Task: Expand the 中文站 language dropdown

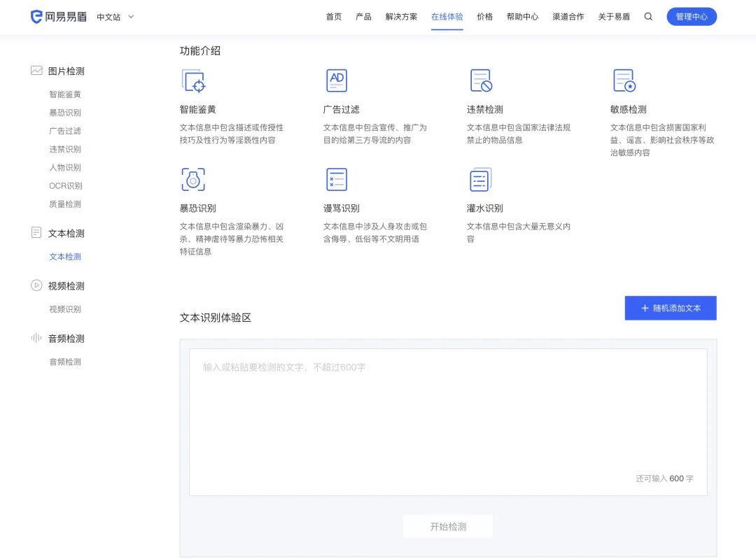Action: (113, 17)
